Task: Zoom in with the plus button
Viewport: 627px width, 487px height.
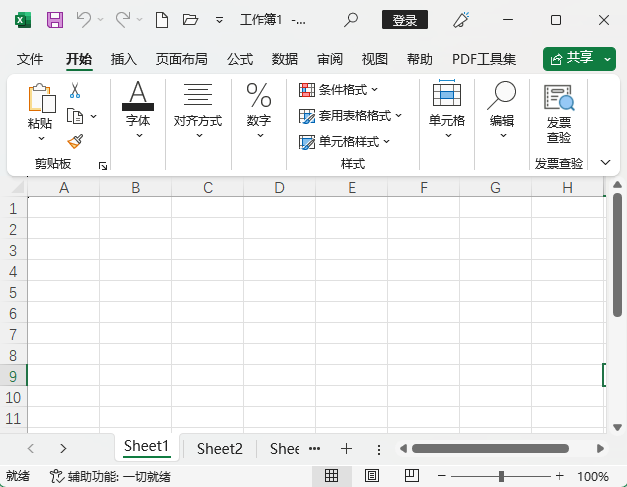Action: [560, 476]
